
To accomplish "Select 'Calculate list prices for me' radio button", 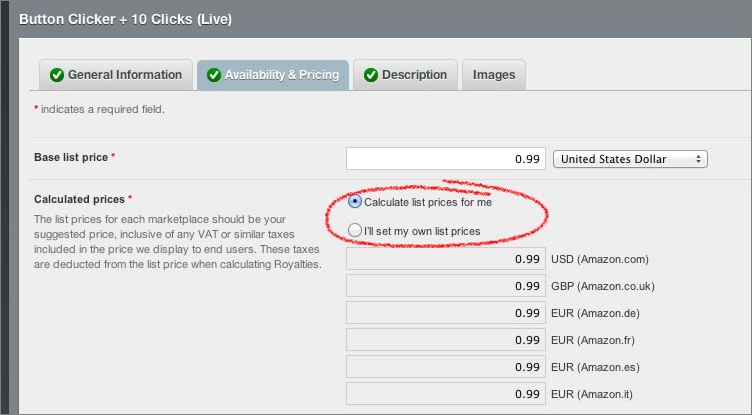I will point(356,202).
